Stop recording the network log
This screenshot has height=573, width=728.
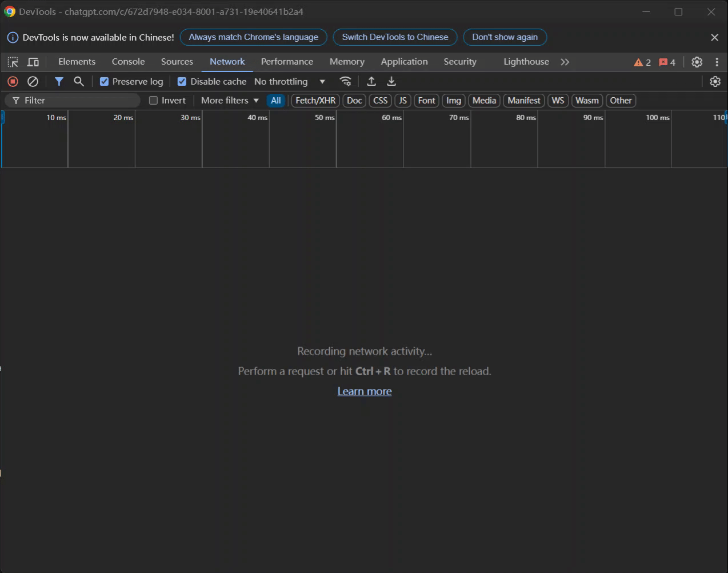click(13, 82)
